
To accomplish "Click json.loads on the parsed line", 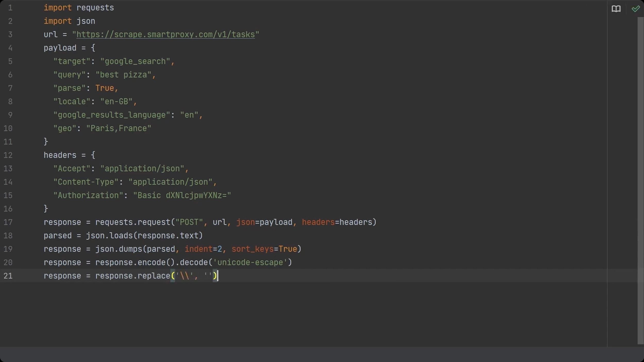I will 109,236.
